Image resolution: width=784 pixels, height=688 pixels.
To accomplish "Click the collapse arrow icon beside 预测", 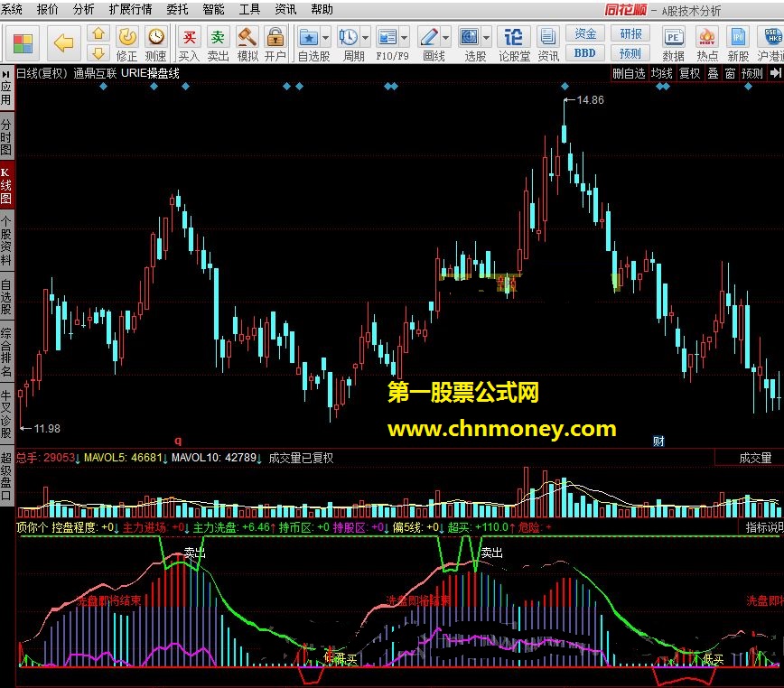I will [x=776, y=73].
